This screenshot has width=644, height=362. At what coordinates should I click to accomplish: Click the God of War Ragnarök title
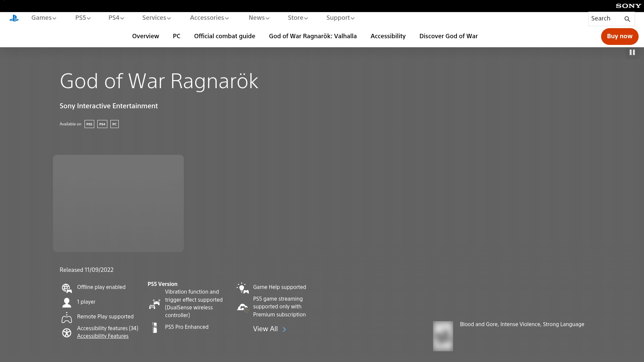159,81
